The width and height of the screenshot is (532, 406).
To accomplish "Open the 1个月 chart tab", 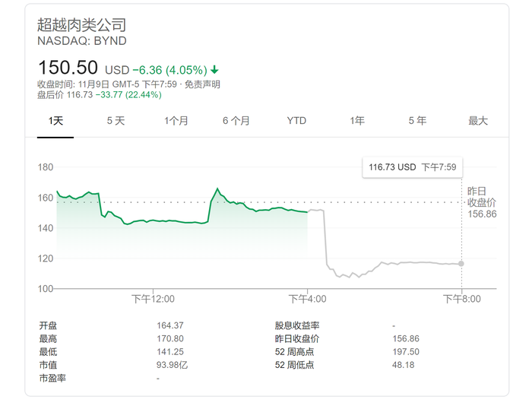I will pos(176,121).
